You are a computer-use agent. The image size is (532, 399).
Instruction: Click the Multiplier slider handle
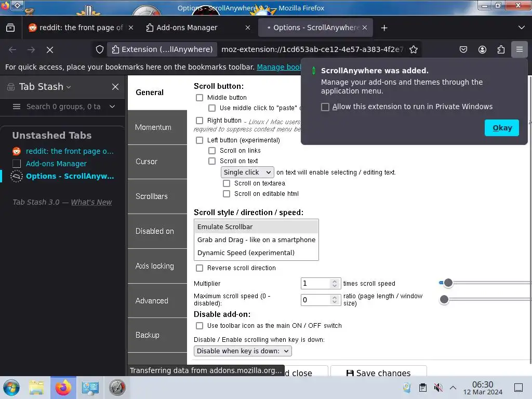(448, 283)
